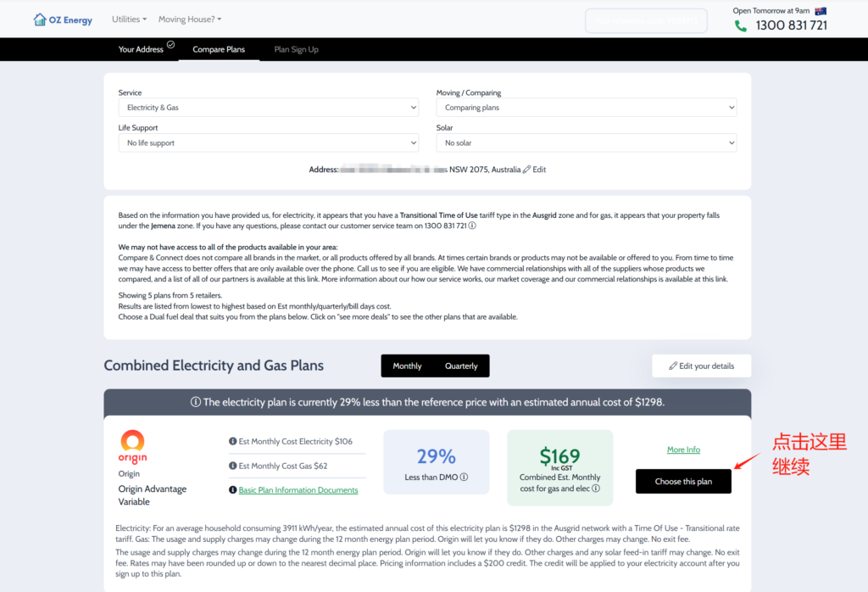Click the OZ Energy house logo
This screenshot has height=592, width=868.
[39, 20]
